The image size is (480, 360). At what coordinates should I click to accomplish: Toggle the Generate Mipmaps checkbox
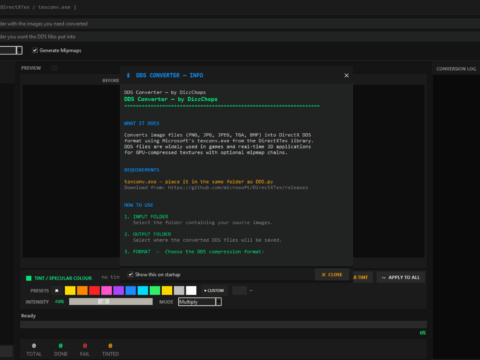point(35,50)
